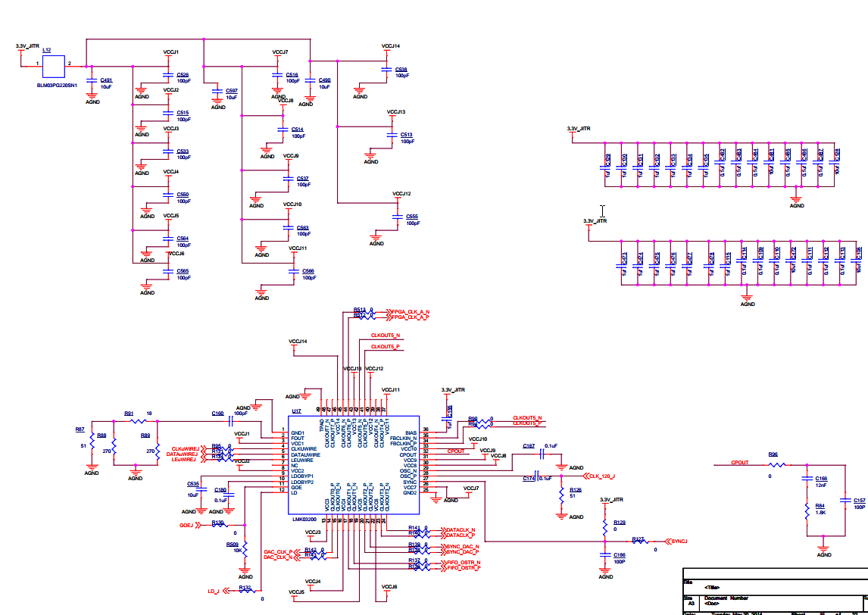The height and width of the screenshot is (615, 868).
Task: Click the C157 capacitor label
Action: [x=859, y=501]
